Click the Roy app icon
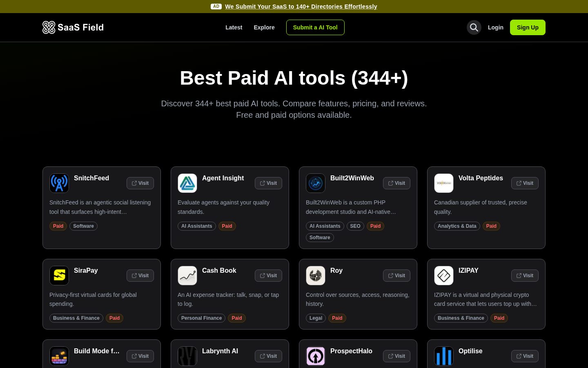The height and width of the screenshot is (368, 588). coord(316,276)
